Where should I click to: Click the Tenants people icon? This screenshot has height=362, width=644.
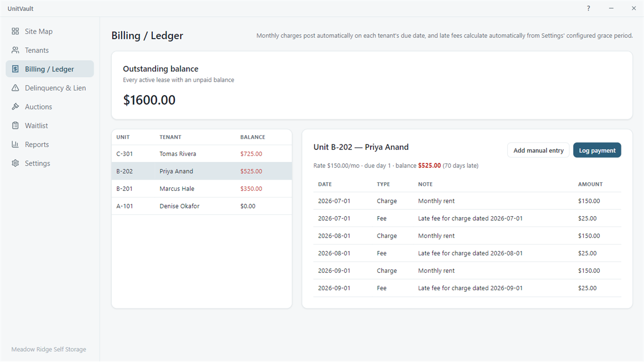point(15,50)
